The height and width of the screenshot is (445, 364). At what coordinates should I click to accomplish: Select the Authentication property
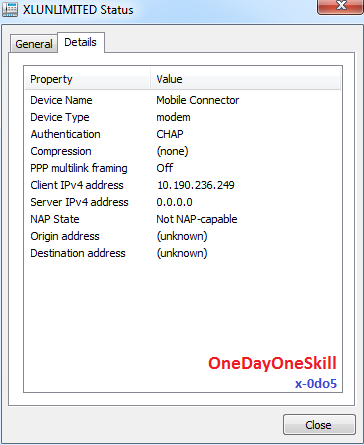[x=66, y=134]
